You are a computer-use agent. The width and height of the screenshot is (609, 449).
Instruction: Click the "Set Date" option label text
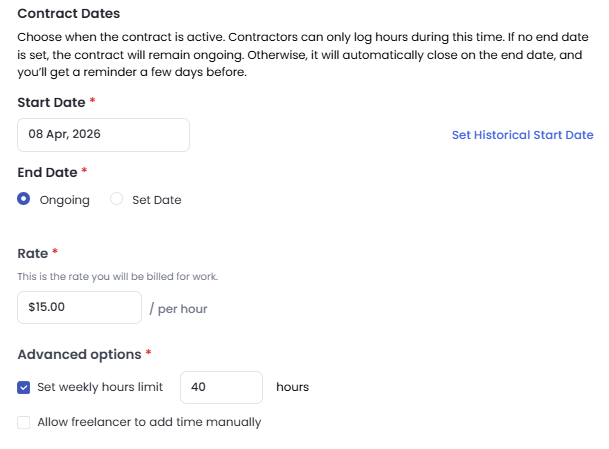tap(157, 200)
